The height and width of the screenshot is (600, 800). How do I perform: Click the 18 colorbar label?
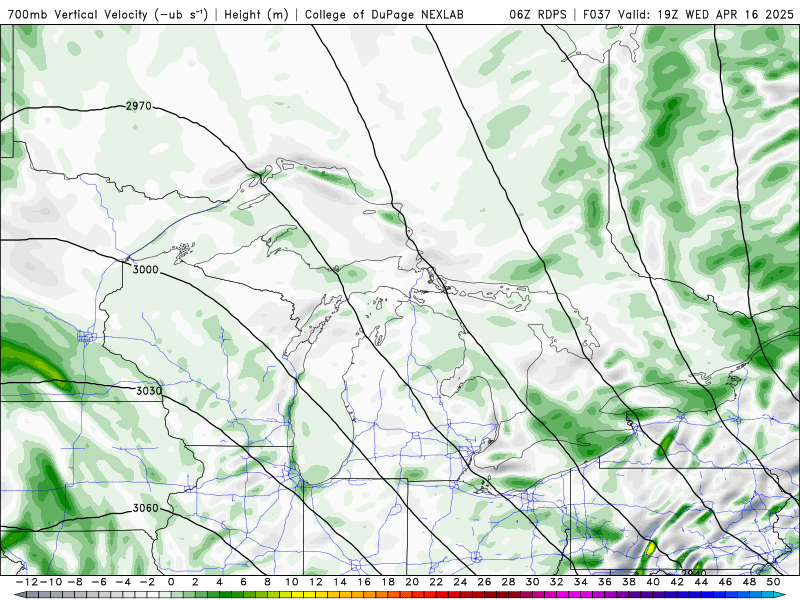388,582
